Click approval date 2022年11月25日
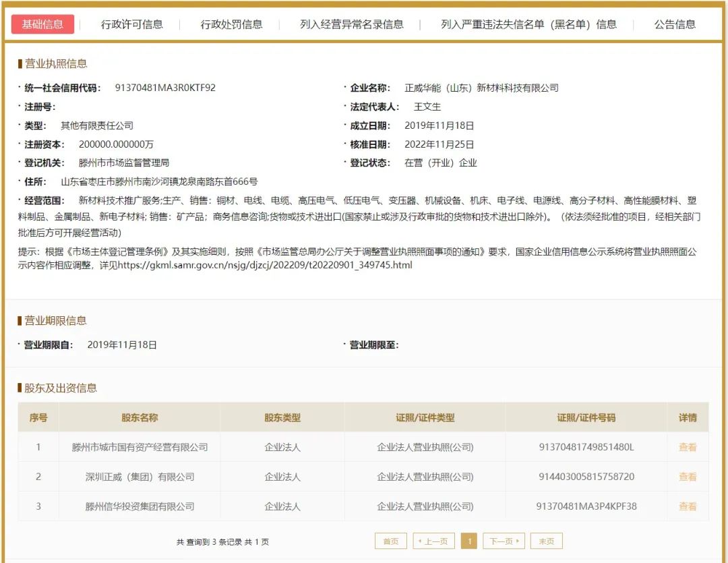The image size is (728, 563). (x=439, y=144)
